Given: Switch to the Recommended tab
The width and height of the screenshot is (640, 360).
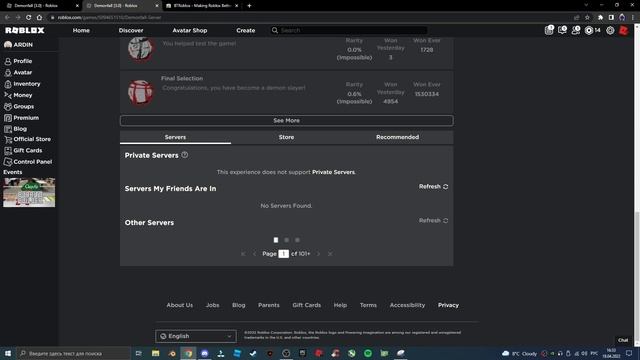Looking at the screenshot, I should click(x=398, y=138).
